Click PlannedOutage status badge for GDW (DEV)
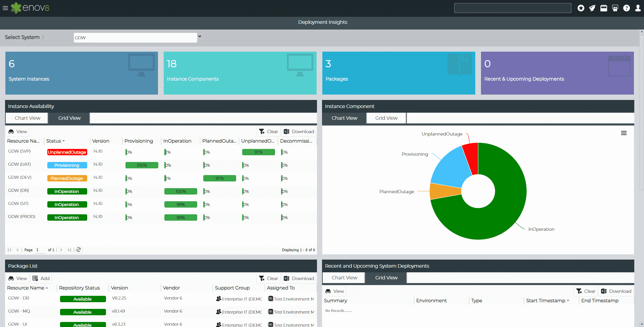644x327 pixels. click(x=67, y=178)
